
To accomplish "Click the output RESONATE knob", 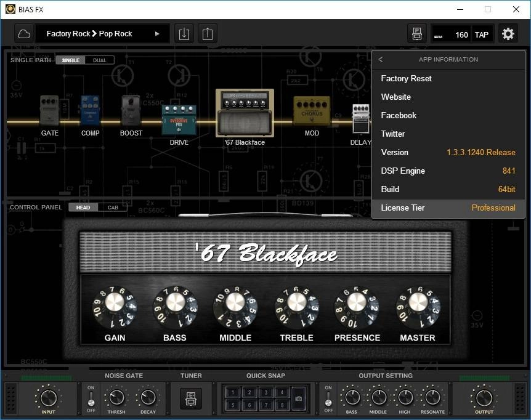I will (432, 397).
